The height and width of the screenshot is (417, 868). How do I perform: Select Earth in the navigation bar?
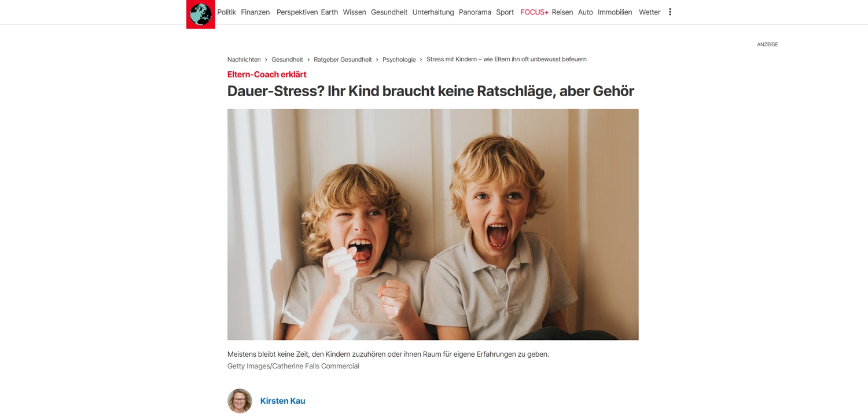[x=329, y=12]
